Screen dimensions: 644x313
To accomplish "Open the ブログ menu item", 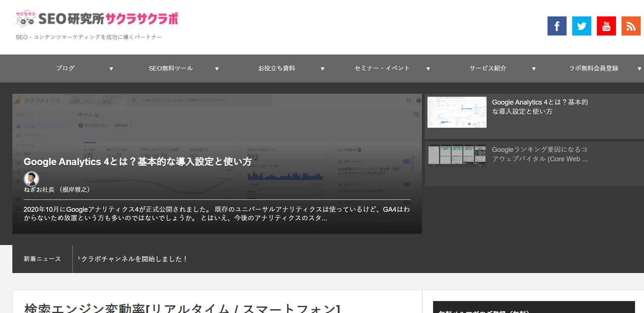I will [65, 68].
